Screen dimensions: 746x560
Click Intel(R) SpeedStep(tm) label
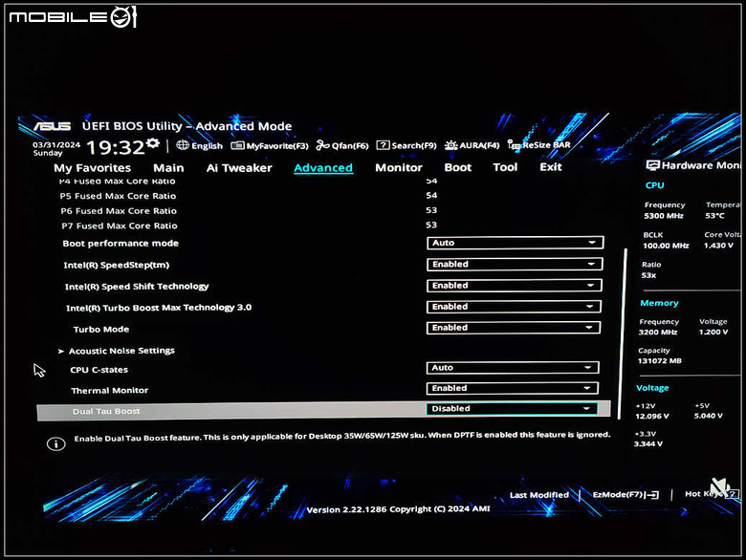(x=117, y=265)
